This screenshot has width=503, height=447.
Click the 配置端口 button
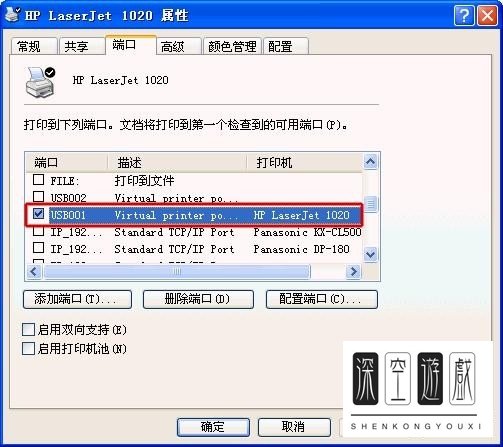[322, 299]
